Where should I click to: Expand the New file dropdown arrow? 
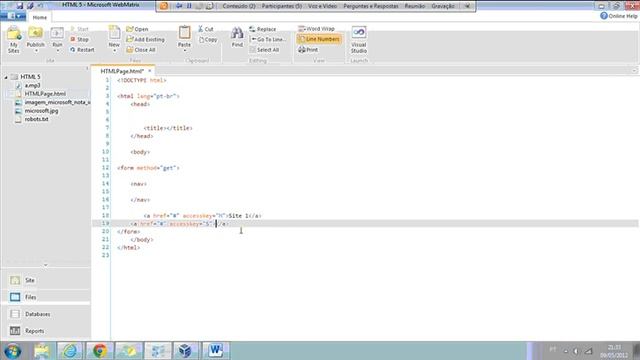pos(114,51)
